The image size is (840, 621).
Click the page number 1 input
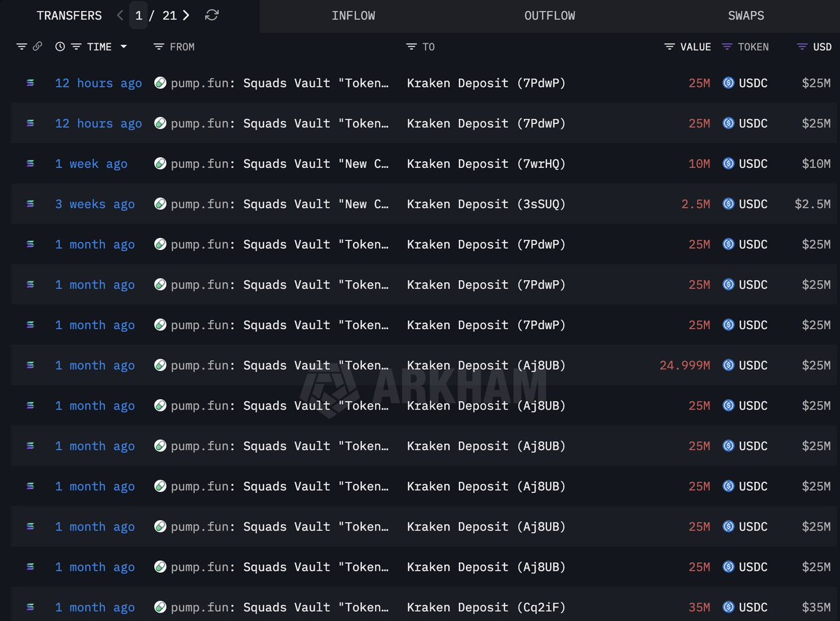[x=139, y=15]
